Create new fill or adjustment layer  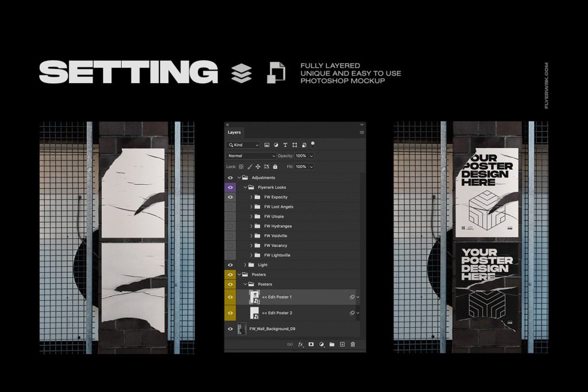pyautogui.click(x=322, y=344)
